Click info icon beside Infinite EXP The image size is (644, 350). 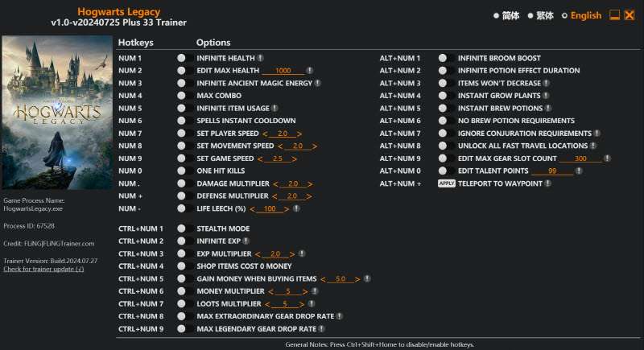(247, 241)
